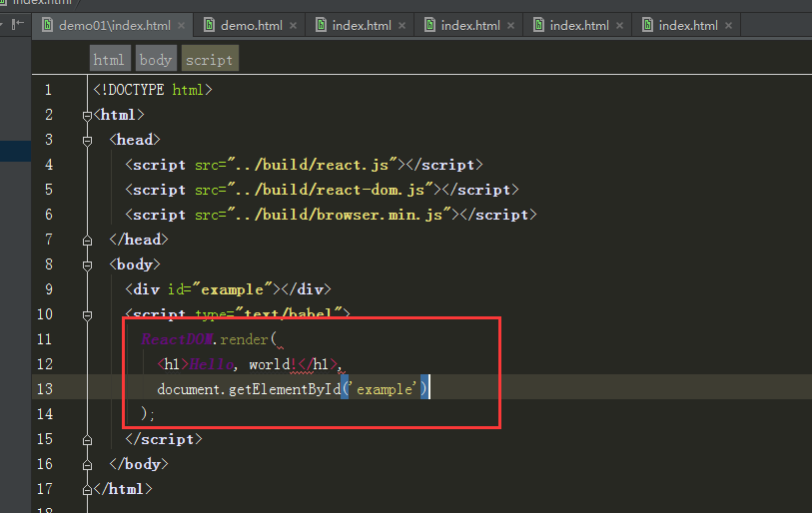This screenshot has width=812, height=513.
Task: Collapse the head tag fold on line 3
Action: tap(87, 141)
